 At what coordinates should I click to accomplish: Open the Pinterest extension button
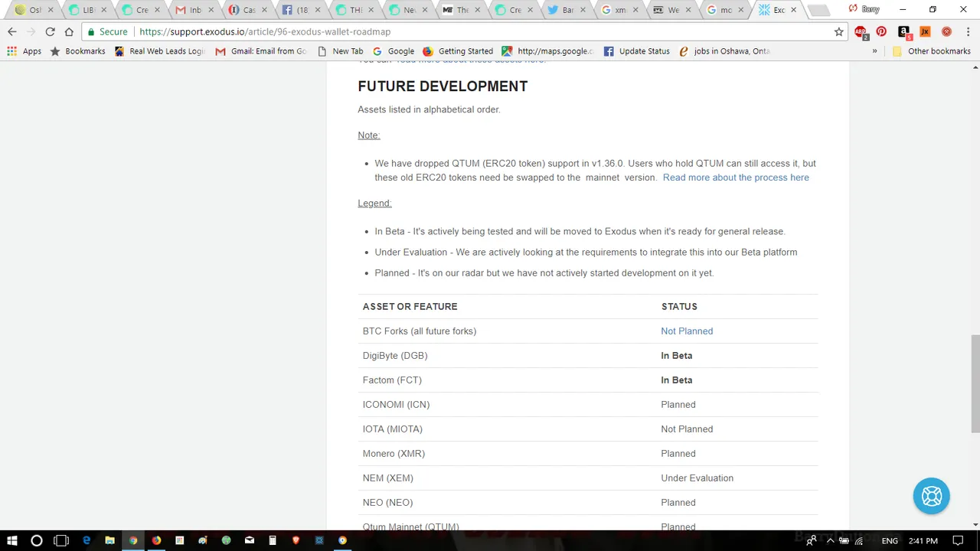tap(882, 32)
